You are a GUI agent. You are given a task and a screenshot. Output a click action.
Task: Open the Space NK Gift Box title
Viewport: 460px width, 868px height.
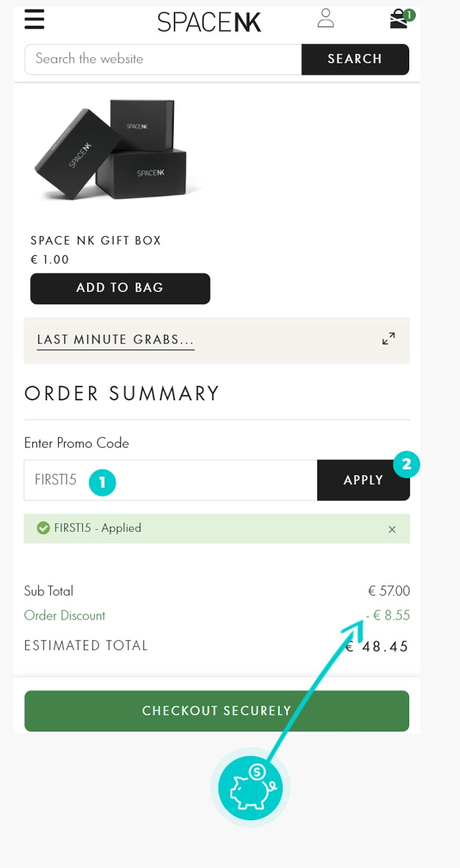click(96, 241)
